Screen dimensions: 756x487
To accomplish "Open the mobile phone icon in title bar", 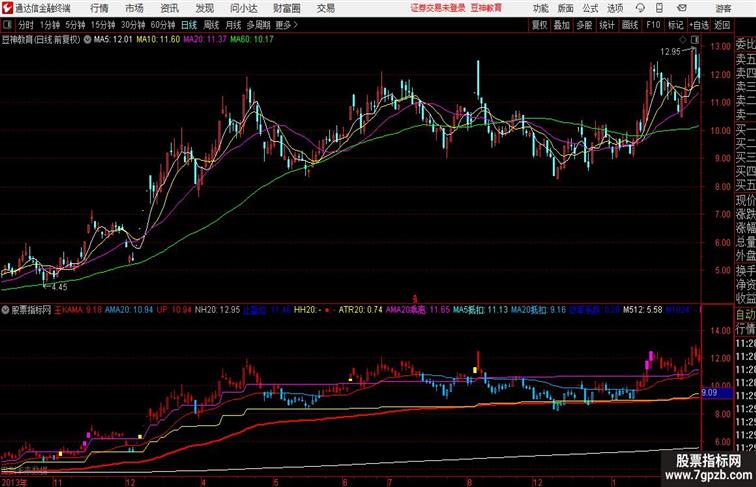I will tap(659, 8).
